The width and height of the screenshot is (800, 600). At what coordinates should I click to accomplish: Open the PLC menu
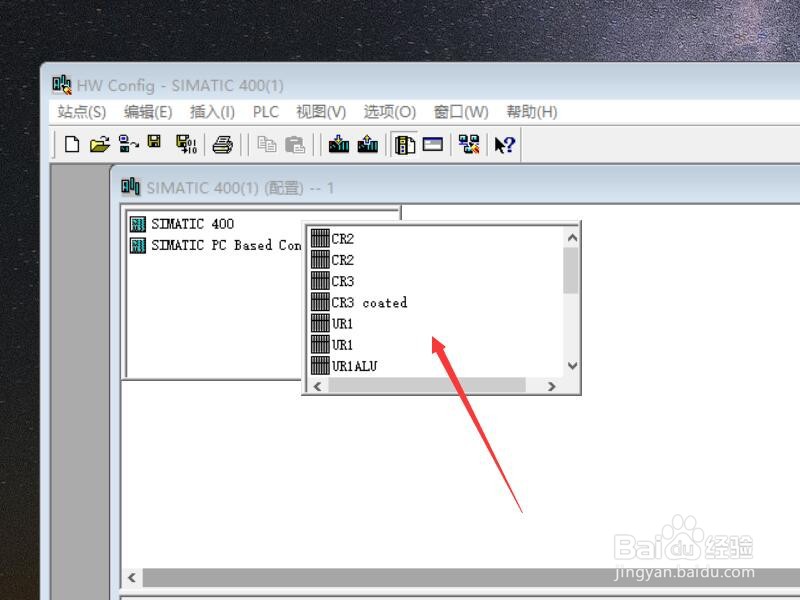[264, 112]
